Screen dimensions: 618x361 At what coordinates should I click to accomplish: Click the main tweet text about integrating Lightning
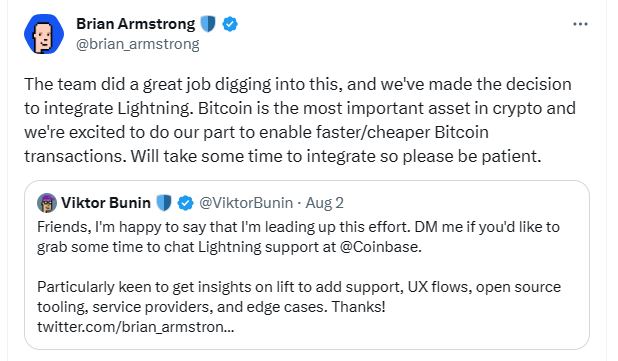click(300, 120)
